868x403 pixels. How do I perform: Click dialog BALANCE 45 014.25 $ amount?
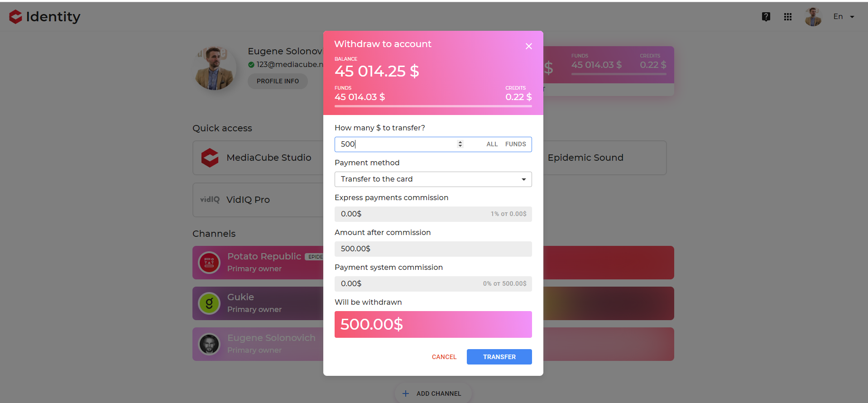tap(377, 71)
